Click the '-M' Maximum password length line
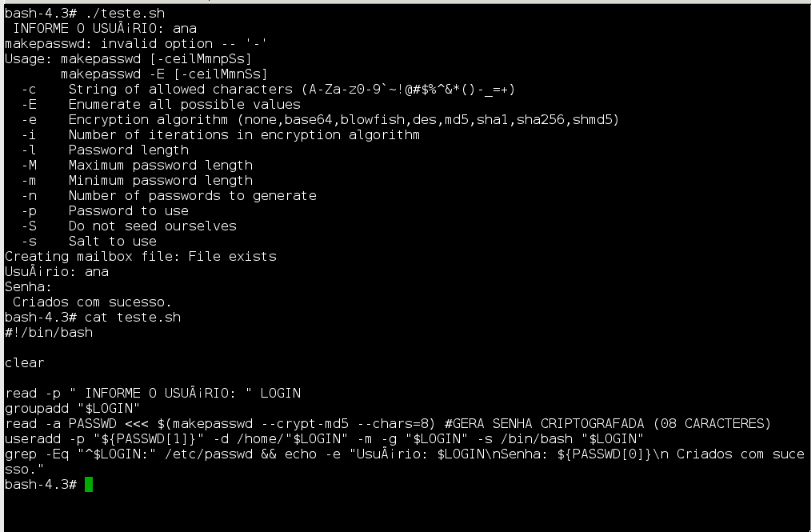Image resolution: width=811 pixels, height=532 pixels. 137,165
